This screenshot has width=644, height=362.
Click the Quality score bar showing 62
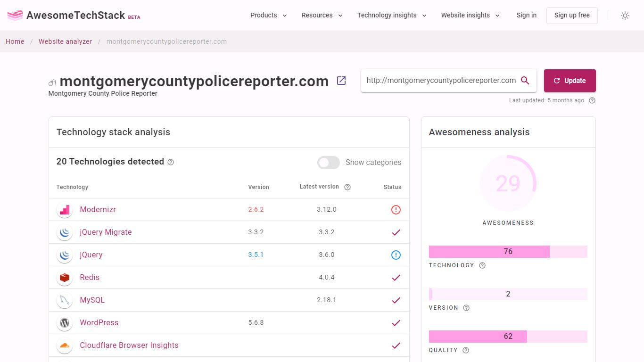(508, 337)
